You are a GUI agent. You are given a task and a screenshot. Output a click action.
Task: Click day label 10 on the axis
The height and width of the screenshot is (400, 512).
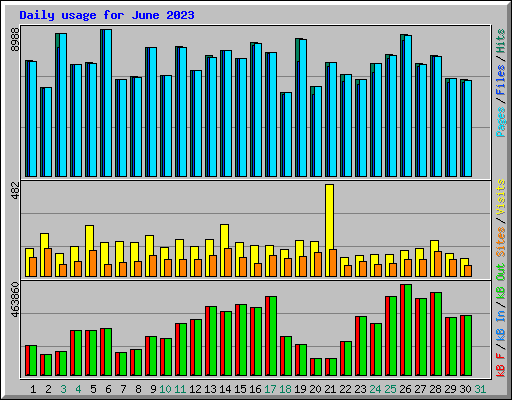click(x=165, y=389)
